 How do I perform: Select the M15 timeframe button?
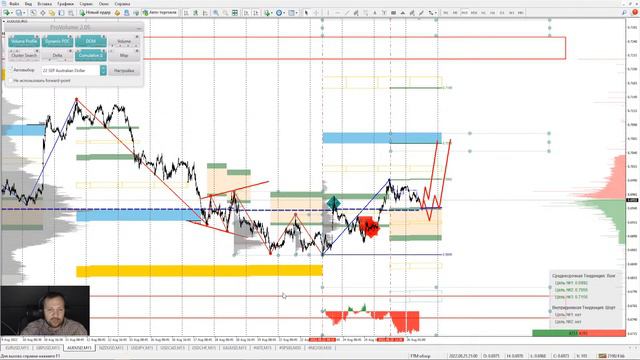(464, 13)
